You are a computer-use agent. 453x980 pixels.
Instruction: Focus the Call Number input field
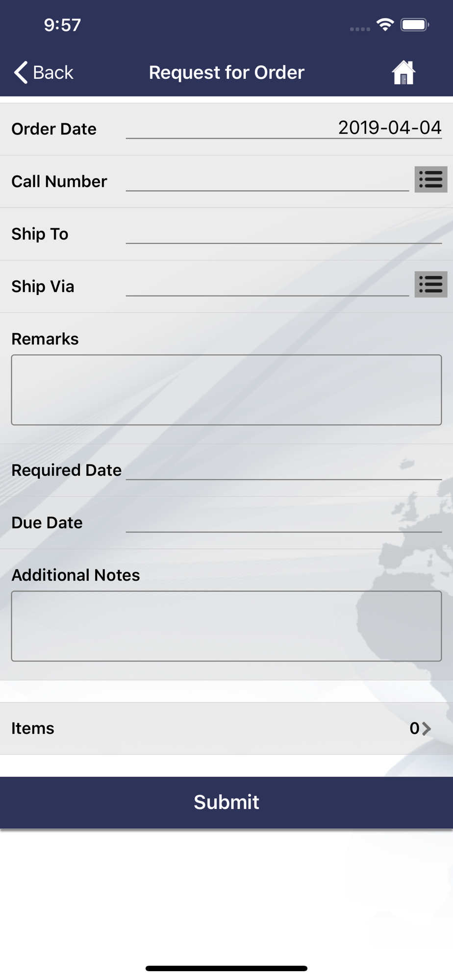click(x=267, y=180)
